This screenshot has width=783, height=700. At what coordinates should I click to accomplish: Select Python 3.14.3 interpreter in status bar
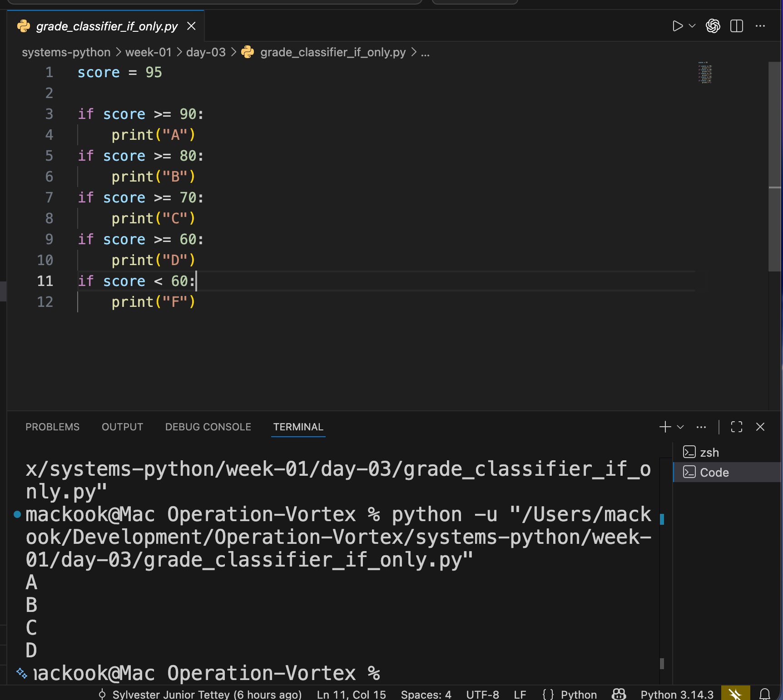tap(677, 695)
